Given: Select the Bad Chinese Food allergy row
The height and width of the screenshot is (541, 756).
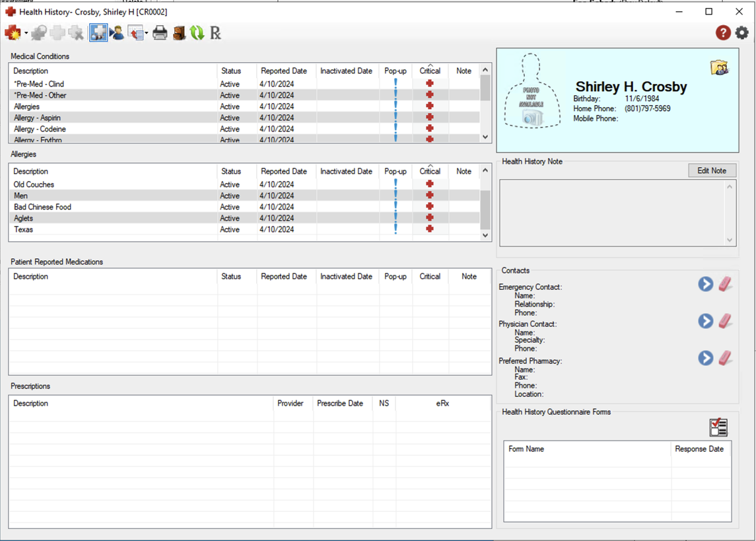Looking at the screenshot, I should point(42,207).
